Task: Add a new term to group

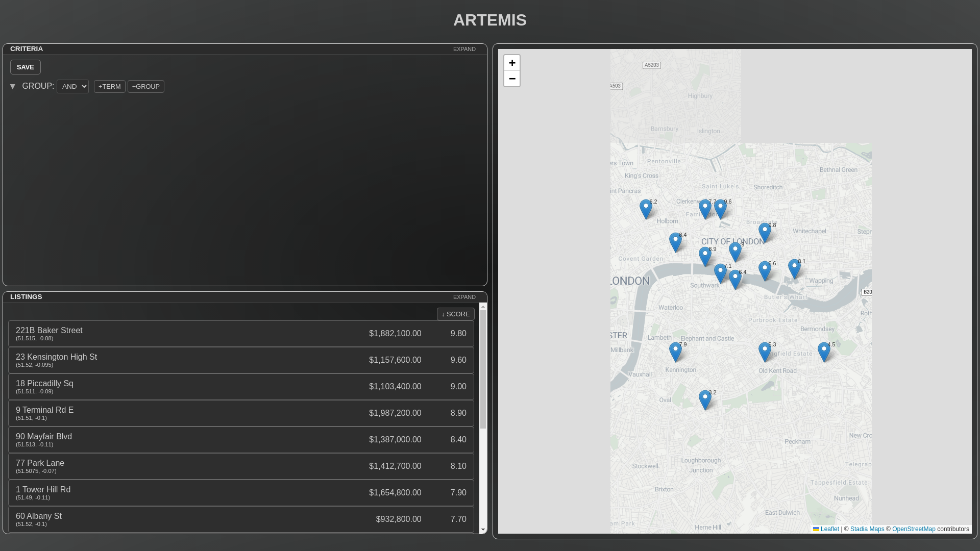Action: pos(110,86)
